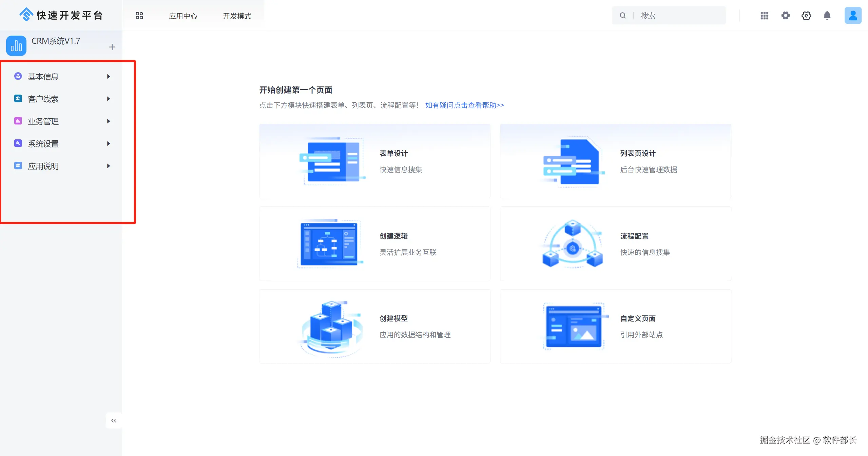Open the 如有疑问点击查看帮助 link
Image resolution: width=868 pixels, height=456 pixels.
[x=464, y=105]
